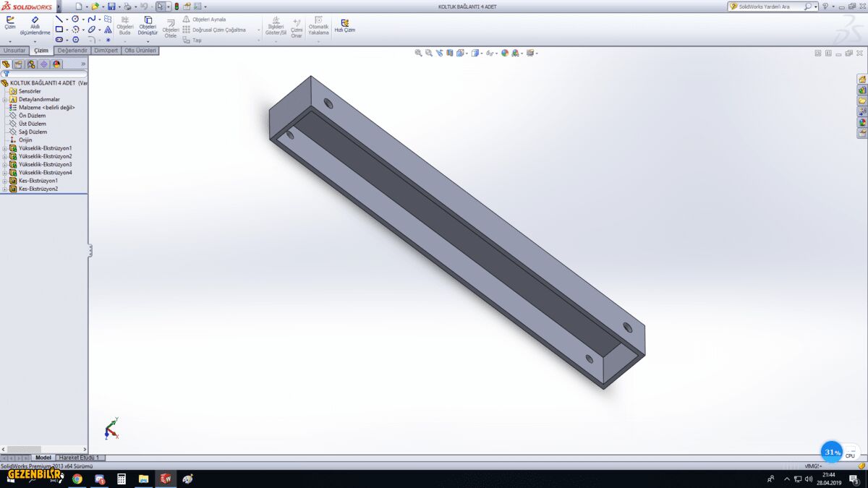Switch to the Unsurlar tab
The image size is (868, 488).
[x=14, y=51]
